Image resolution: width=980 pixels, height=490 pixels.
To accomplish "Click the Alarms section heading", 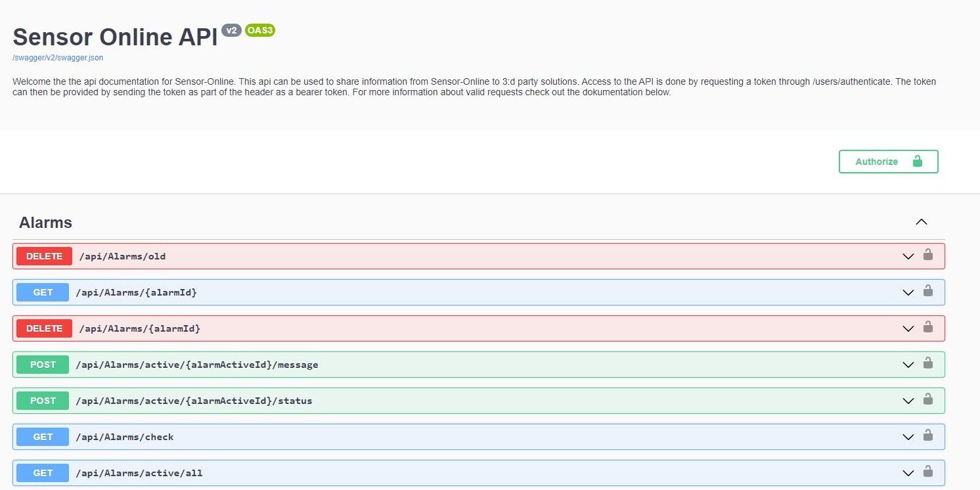I will pos(45,223).
